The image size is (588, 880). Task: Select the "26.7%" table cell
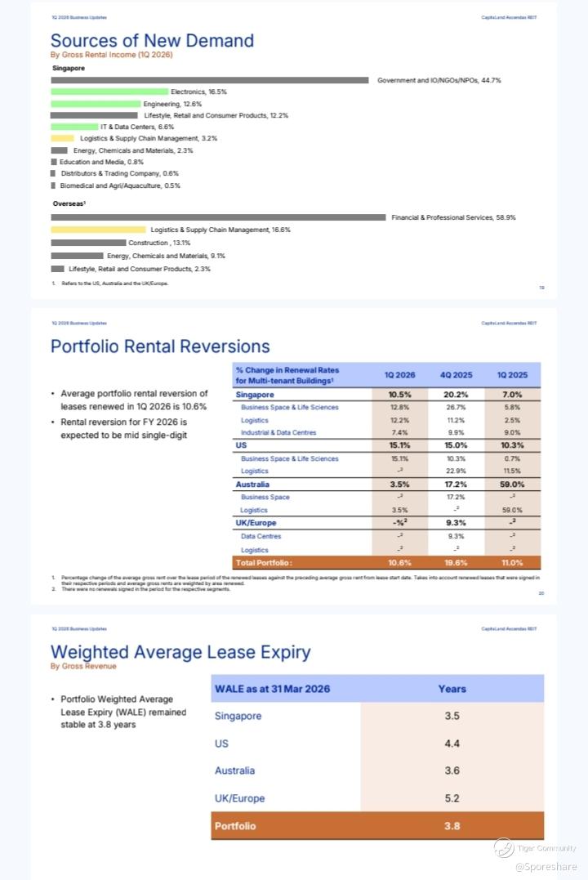pyautogui.click(x=457, y=408)
